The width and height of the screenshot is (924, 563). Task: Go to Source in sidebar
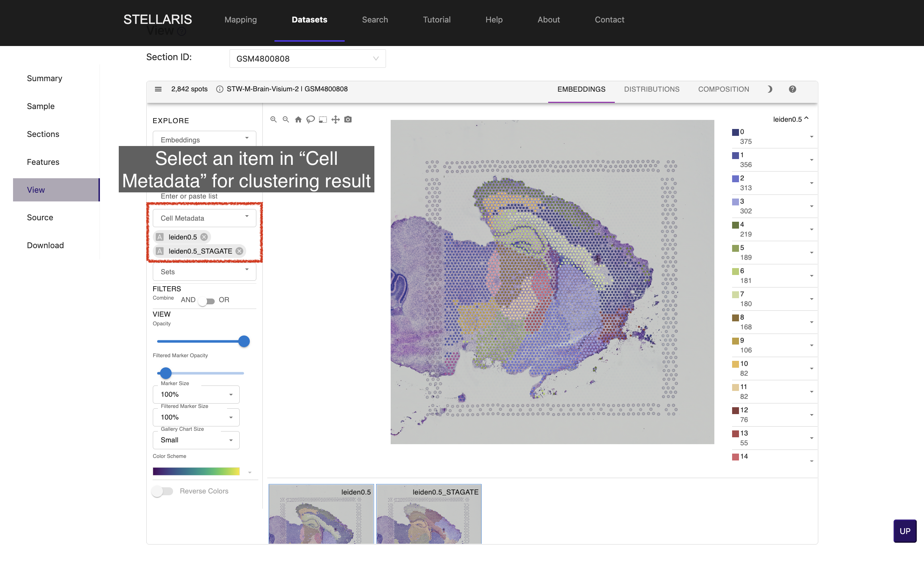pos(40,217)
